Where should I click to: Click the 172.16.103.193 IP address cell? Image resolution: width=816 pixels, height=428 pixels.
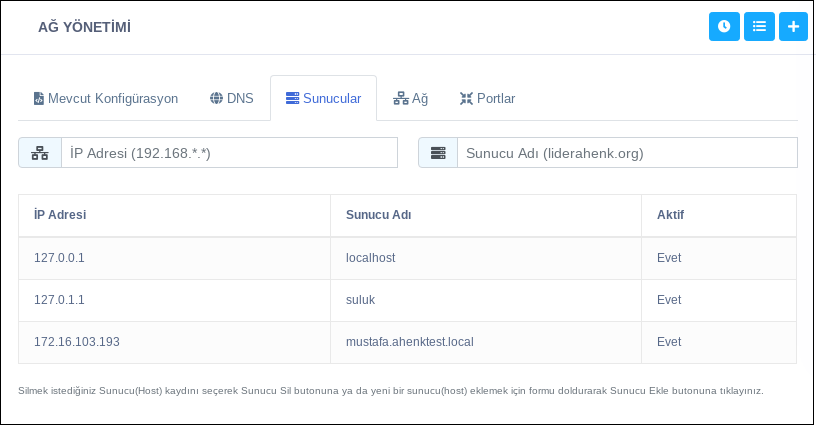coord(77,342)
